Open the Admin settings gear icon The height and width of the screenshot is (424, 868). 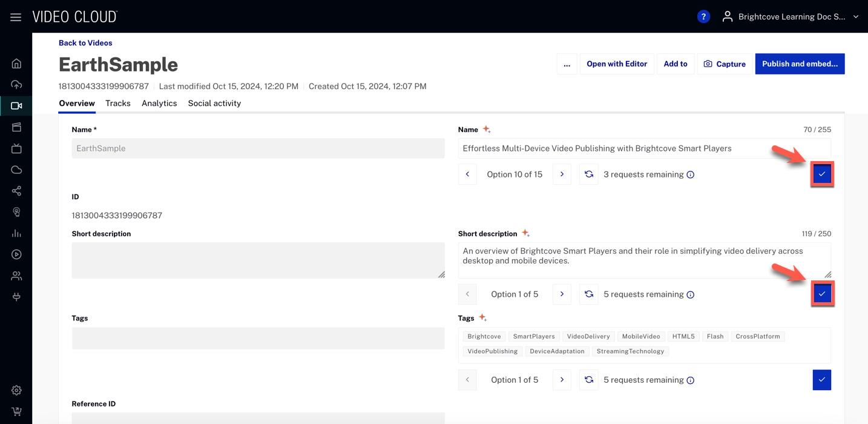(16, 390)
